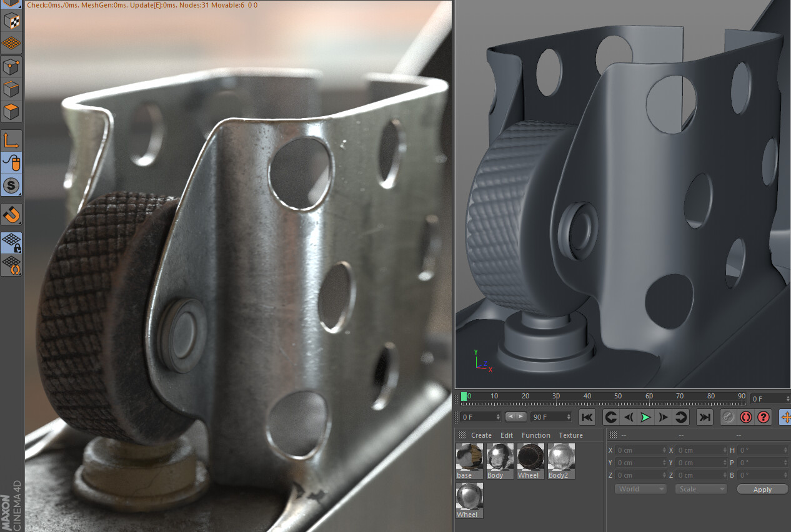Click the Apply button

point(762,490)
